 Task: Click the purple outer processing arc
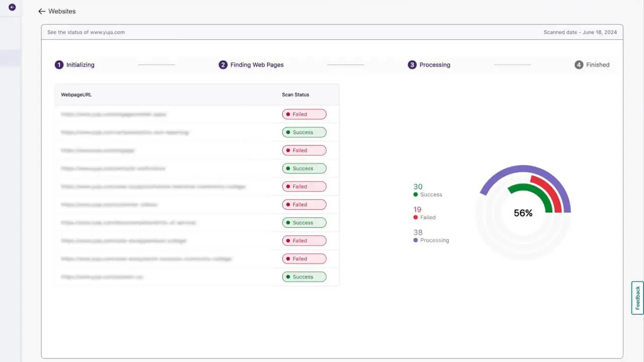(x=523, y=168)
